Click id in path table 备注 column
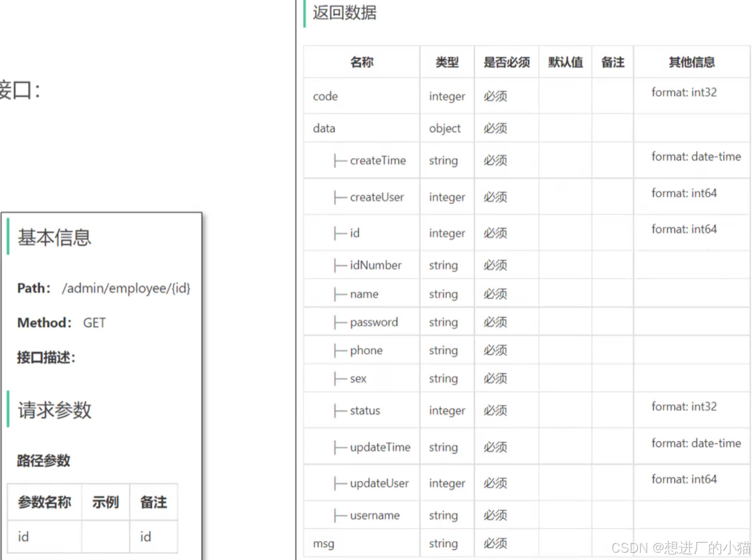 145,537
